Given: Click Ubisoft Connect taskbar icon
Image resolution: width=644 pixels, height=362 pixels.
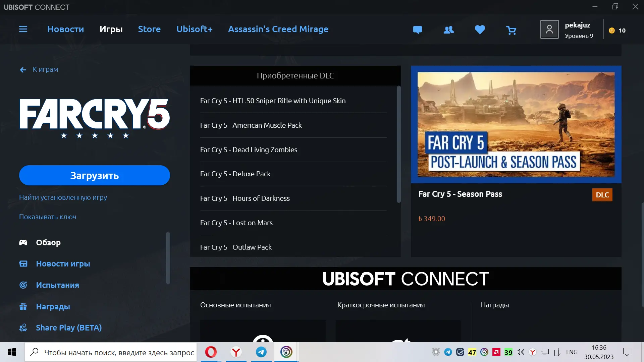Looking at the screenshot, I should click(286, 352).
